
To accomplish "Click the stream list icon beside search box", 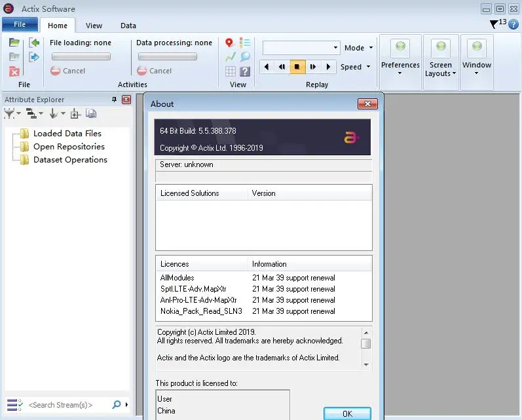I will point(14,405).
